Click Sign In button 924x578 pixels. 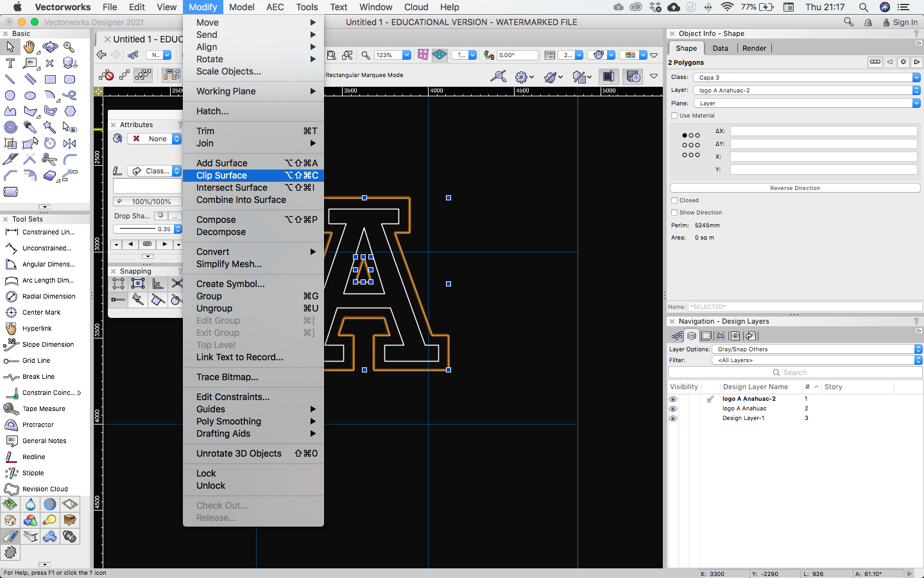click(900, 22)
